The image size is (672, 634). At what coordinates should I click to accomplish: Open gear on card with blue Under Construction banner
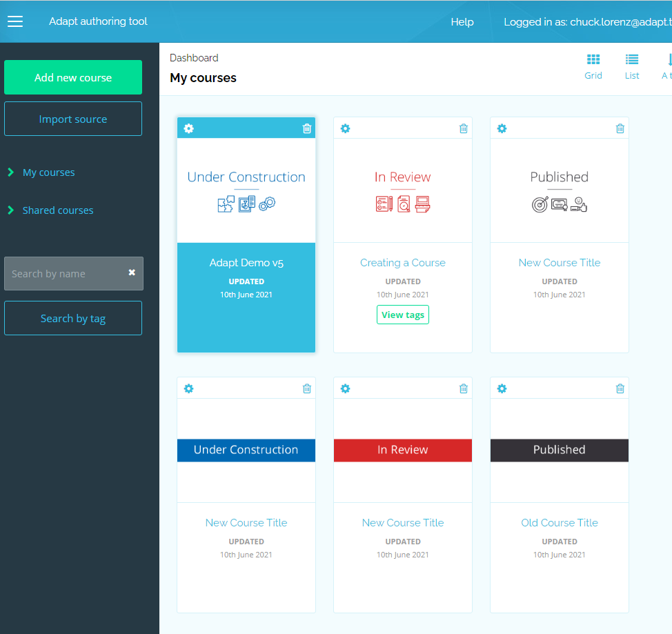(x=188, y=388)
